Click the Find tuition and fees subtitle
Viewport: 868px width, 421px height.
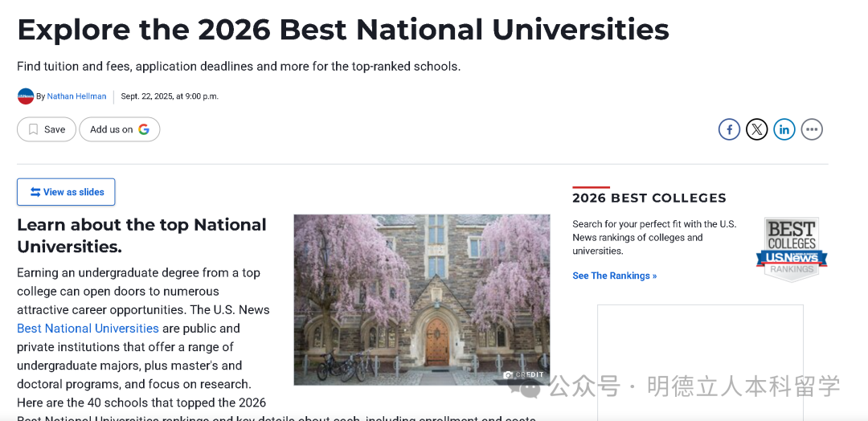(x=239, y=67)
